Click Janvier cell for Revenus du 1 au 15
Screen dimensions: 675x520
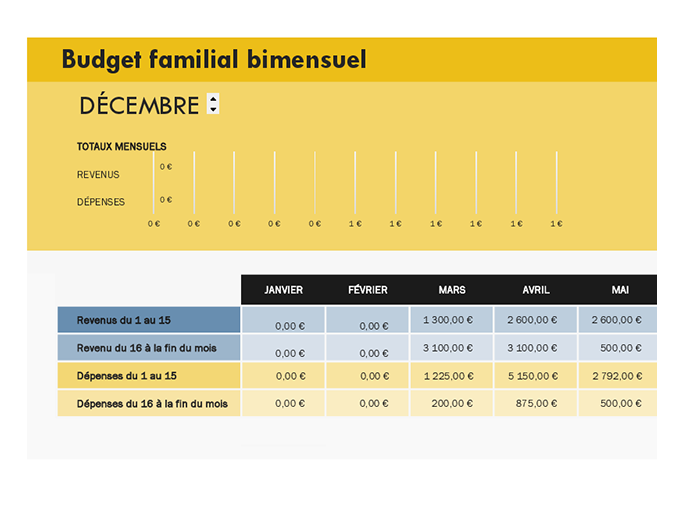pos(283,320)
